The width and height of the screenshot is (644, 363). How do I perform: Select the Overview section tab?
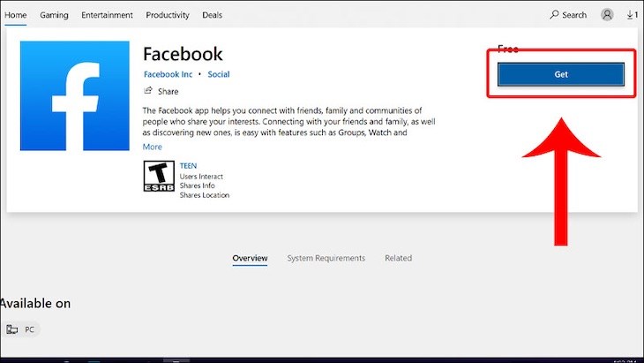tap(250, 258)
